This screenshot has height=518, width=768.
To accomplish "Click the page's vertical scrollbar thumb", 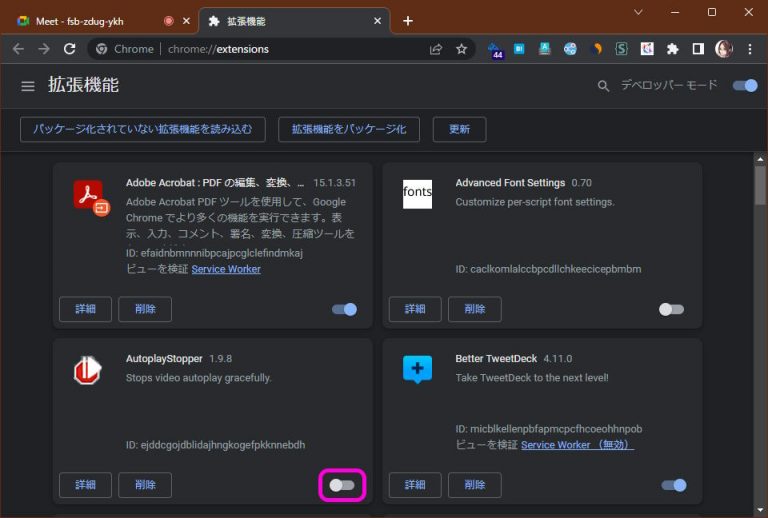I will coord(760,186).
